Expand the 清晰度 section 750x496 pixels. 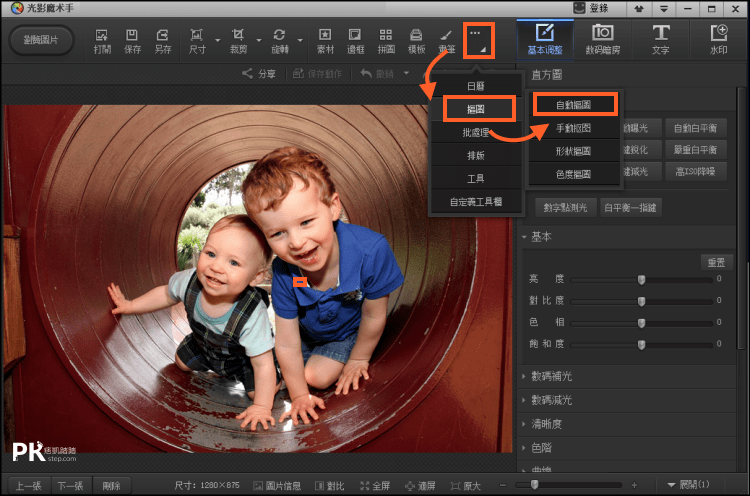524,424
